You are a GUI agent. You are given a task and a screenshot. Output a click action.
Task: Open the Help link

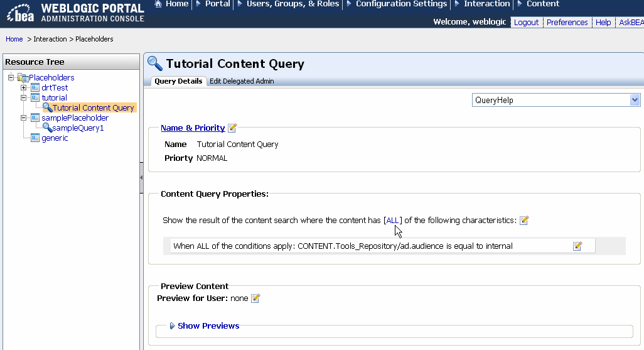(x=603, y=22)
